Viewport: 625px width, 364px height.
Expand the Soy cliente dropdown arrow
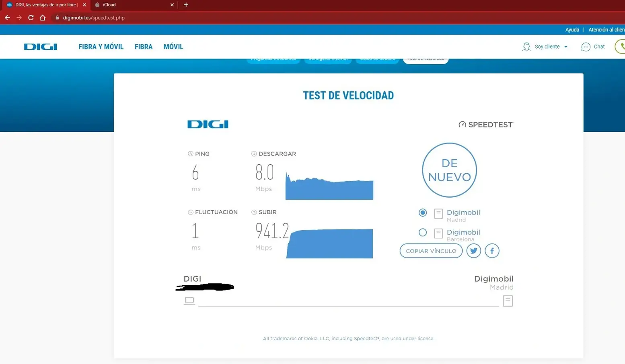pyautogui.click(x=566, y=47)
